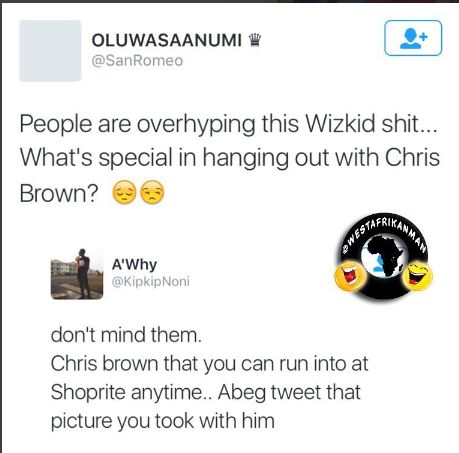Click the unamused face emoji
The image size is (459, 453).
point(152,193)
